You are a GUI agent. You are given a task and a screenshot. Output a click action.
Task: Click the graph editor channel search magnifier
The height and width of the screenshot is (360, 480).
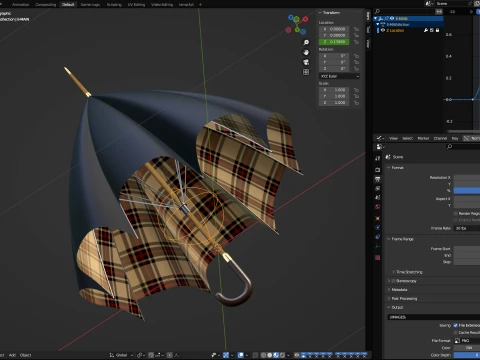(377, 12)
